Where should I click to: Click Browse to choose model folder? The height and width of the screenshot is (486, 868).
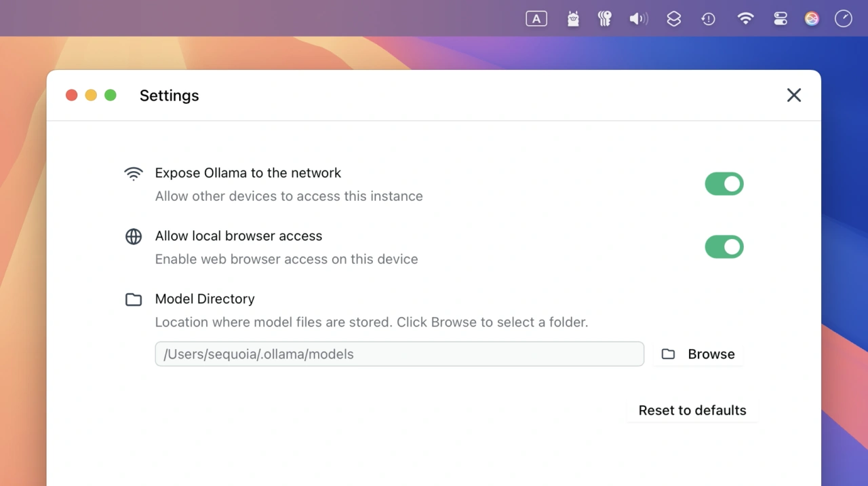click(x=698, y=354)
